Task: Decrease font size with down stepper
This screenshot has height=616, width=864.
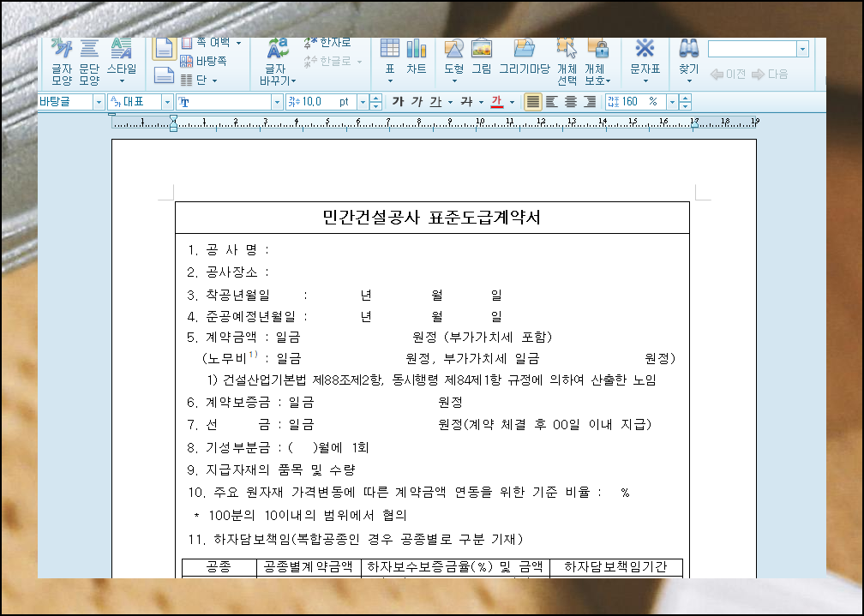Action: tap(375, 105)
